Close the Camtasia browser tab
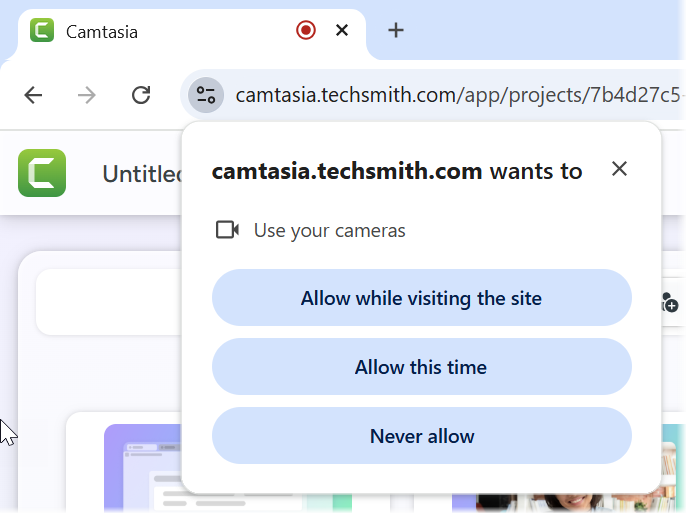The height and width of the screenshot is (514, 687). (342, 30)
